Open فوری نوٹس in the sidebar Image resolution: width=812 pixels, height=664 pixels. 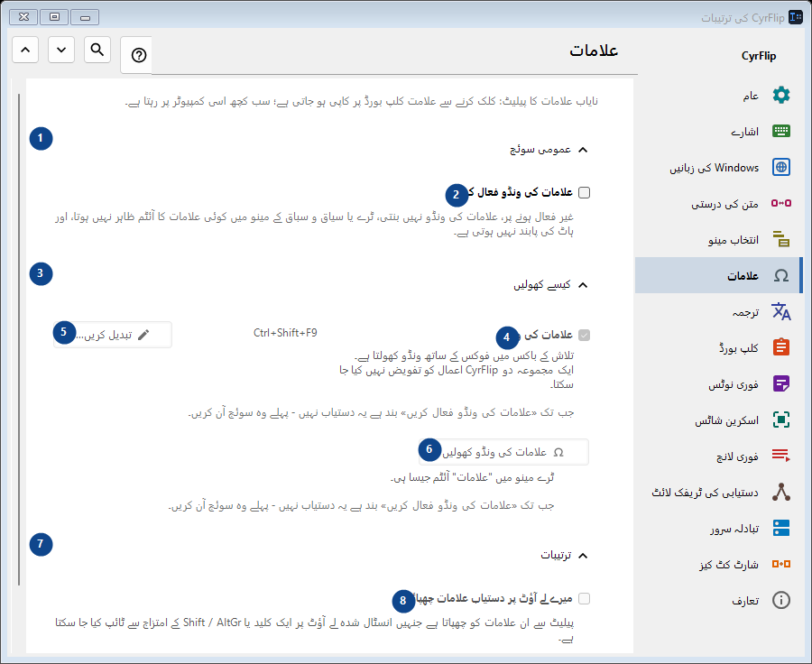click(x=718, y=383)
